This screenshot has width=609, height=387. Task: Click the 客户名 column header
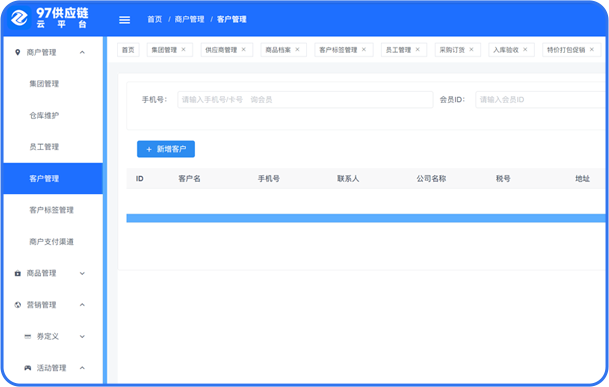click(x=190, y=179)
